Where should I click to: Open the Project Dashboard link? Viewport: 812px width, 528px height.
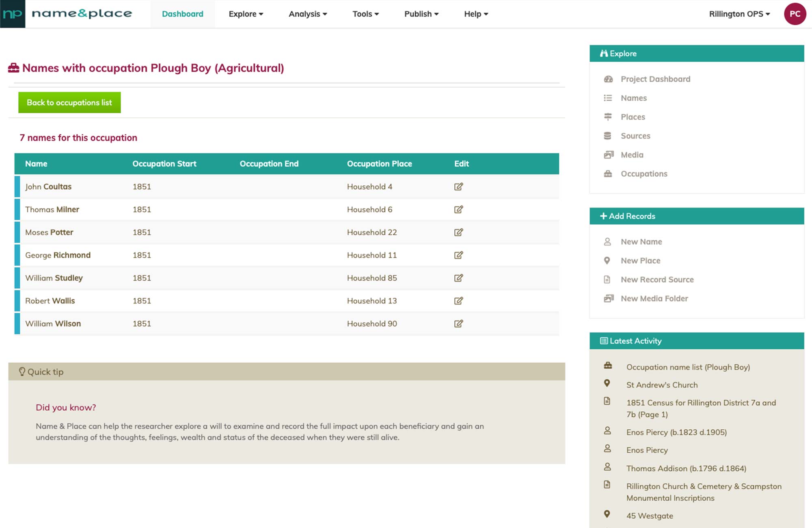point(655,79)
